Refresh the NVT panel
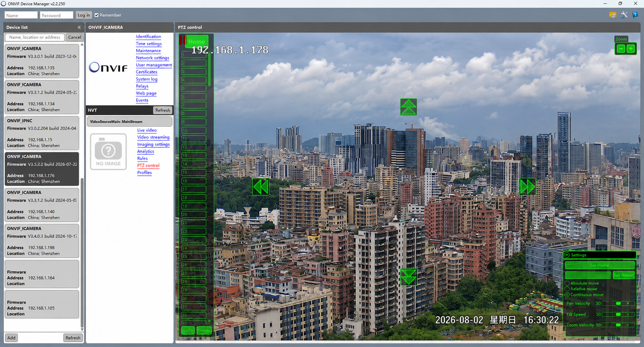Viewport: 644px width, 347px height. pos(162,110)
